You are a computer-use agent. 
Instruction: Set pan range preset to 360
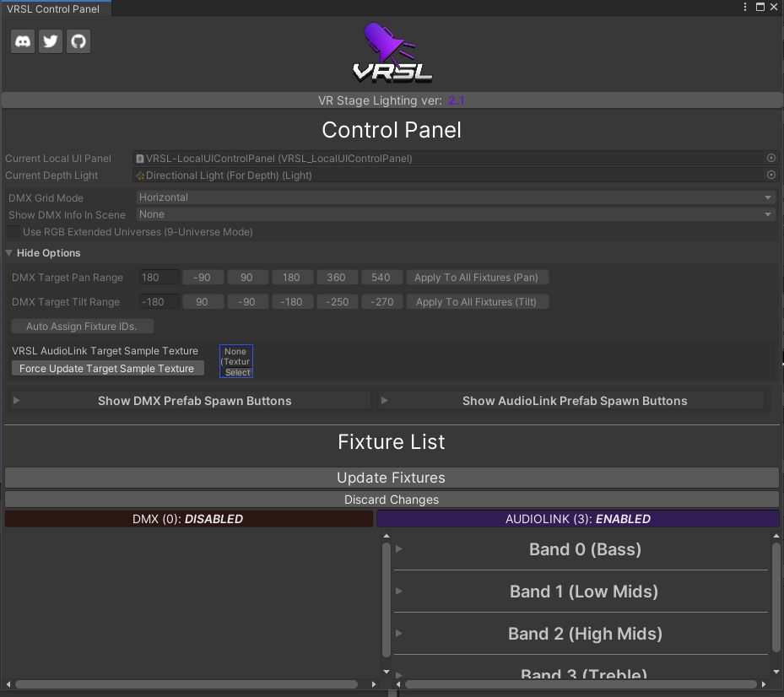tap(337, 278)
